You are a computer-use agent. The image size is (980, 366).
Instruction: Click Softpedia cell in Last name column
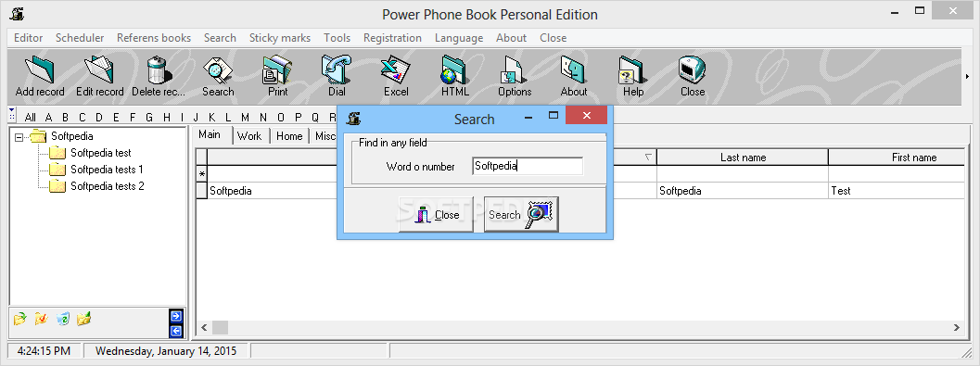pos(743,191)
